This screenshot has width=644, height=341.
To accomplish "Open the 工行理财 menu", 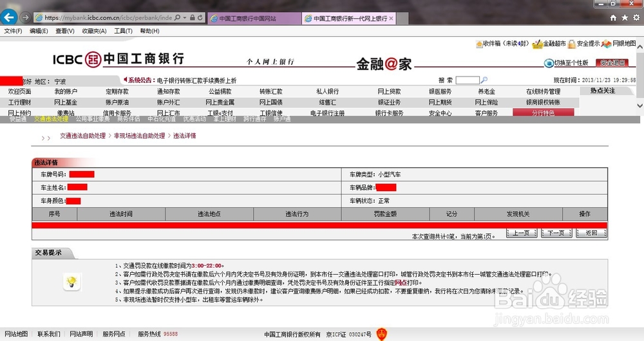I will point(19,102).
